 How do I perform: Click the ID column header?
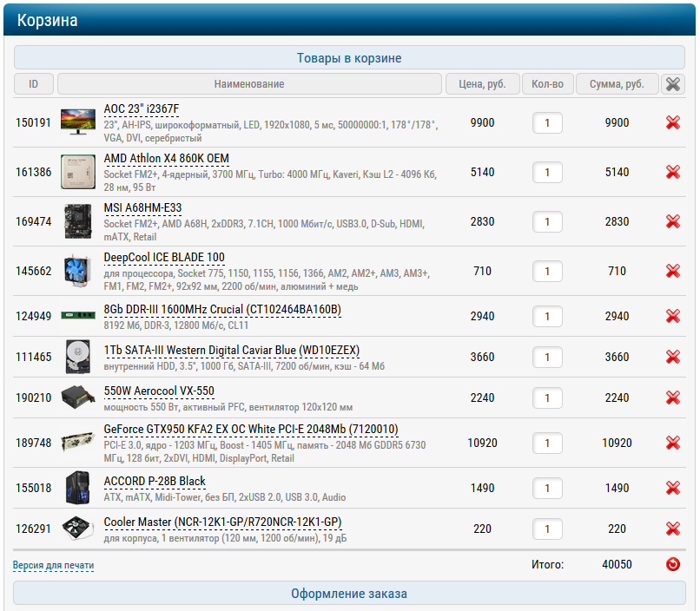pos(34,84)
